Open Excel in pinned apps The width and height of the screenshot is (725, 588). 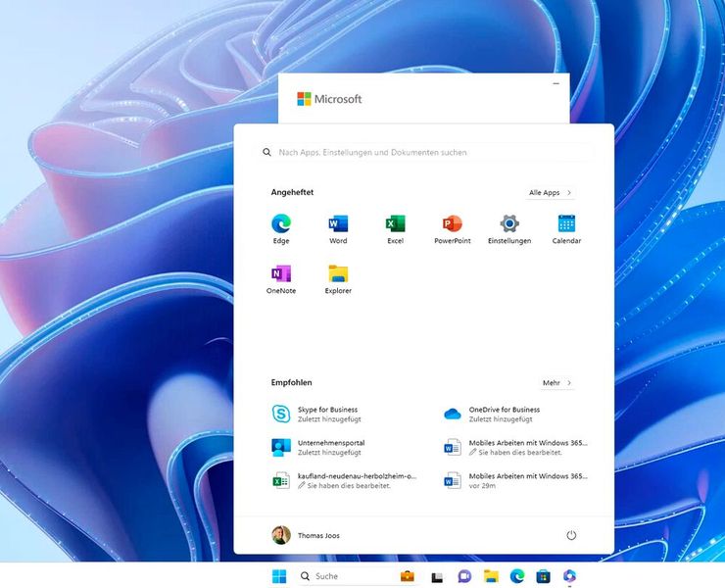coord(396,229)
